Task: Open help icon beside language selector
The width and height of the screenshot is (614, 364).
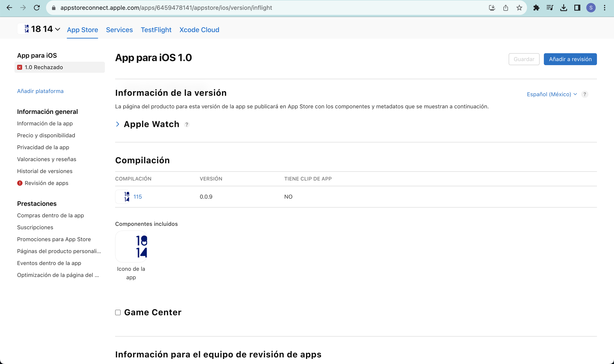Action: coord(585,95)
